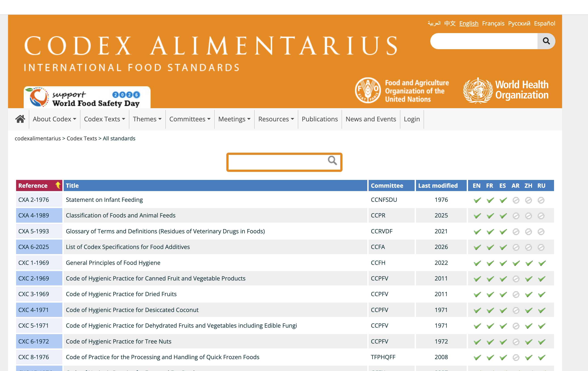This screenshot has height=371, width=588.
Task: Sort table by Last modified header
Action: coord(441,185)
